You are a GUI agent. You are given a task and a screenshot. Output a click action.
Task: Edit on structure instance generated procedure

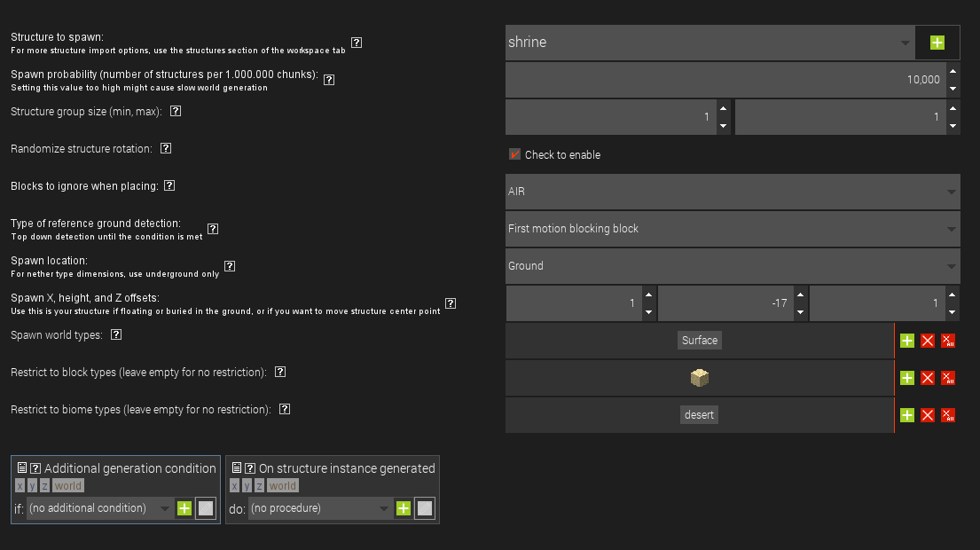425,508
